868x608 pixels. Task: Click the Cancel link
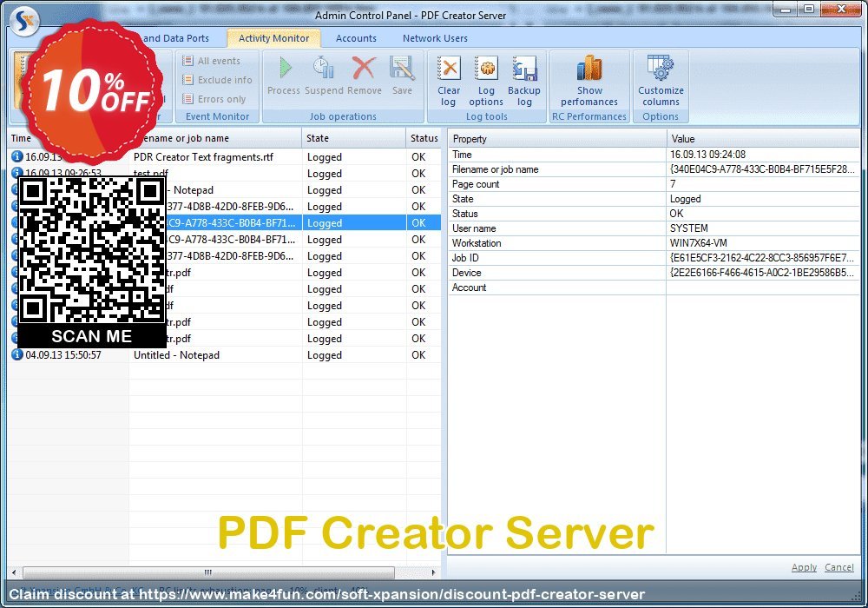coord(839,567)
